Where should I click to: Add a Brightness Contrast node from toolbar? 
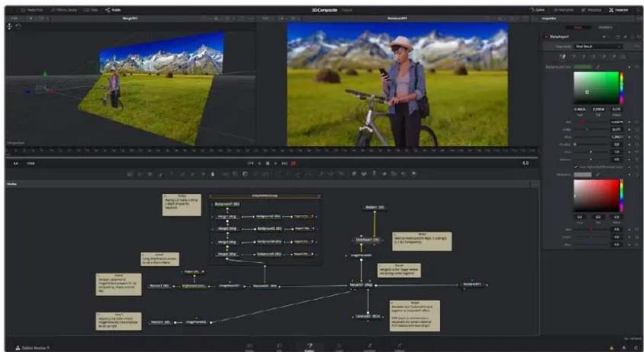click(x=203, y=174)
